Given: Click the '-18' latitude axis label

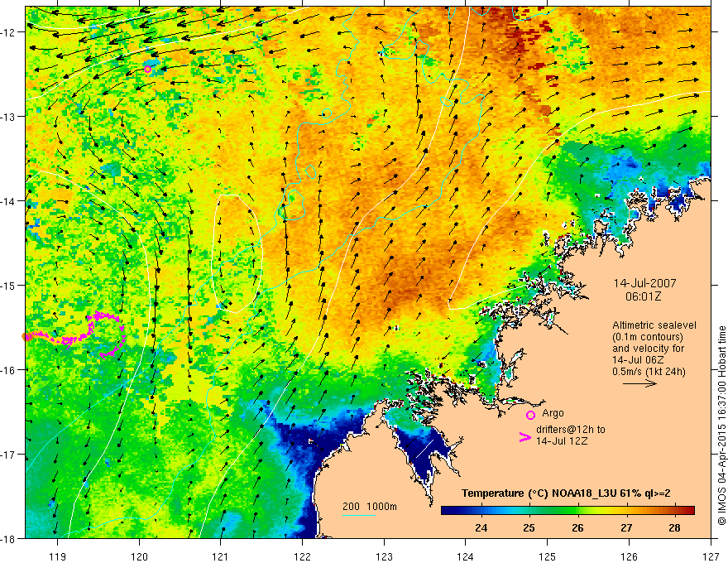Looking at the screenshot, I should tap(8, 538).
